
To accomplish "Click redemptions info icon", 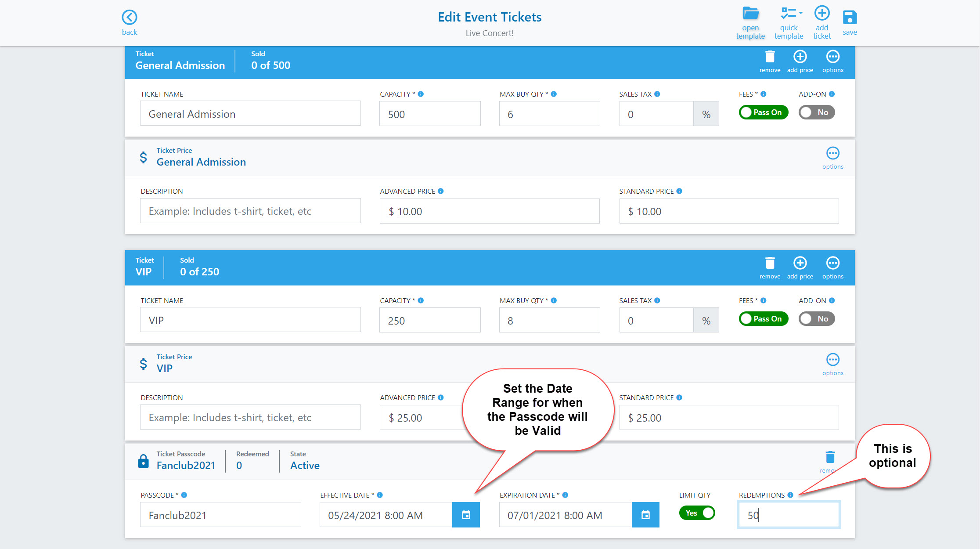I will [x=790, y=495].
